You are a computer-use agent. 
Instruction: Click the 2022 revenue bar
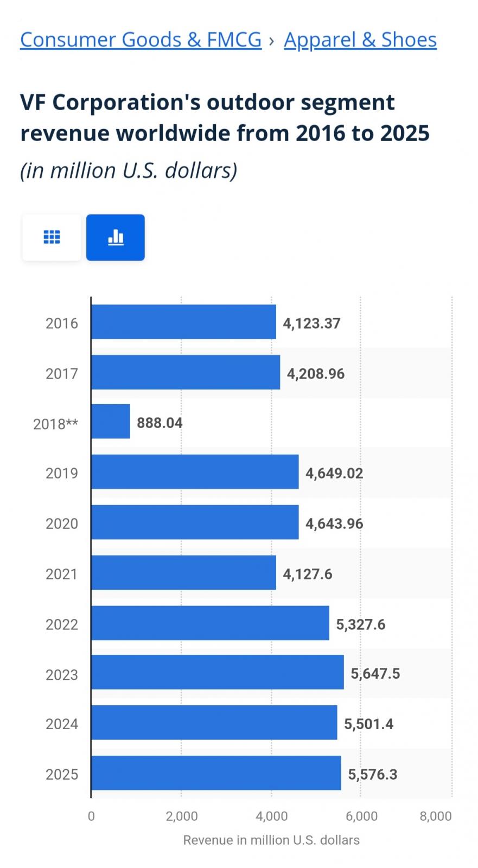[x=211, y=623]
